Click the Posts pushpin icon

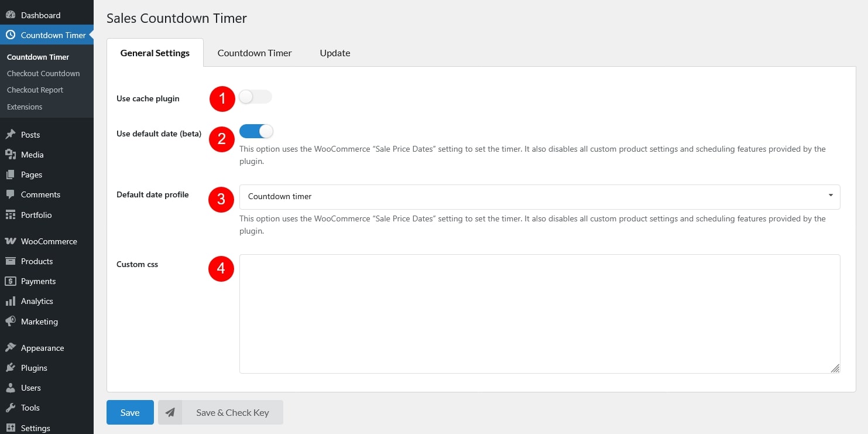coord(11,135)
